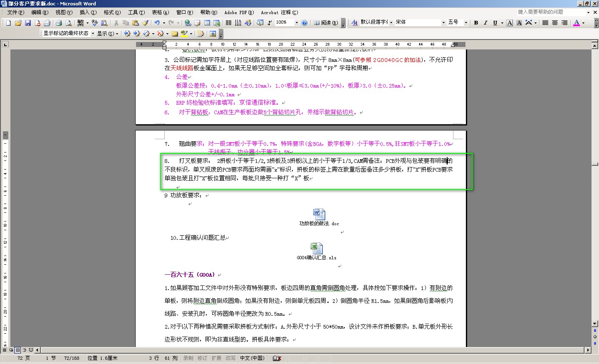This screenshot has height=364, width=599.
Task: Accept the tracked change
Action: (146, 34)
